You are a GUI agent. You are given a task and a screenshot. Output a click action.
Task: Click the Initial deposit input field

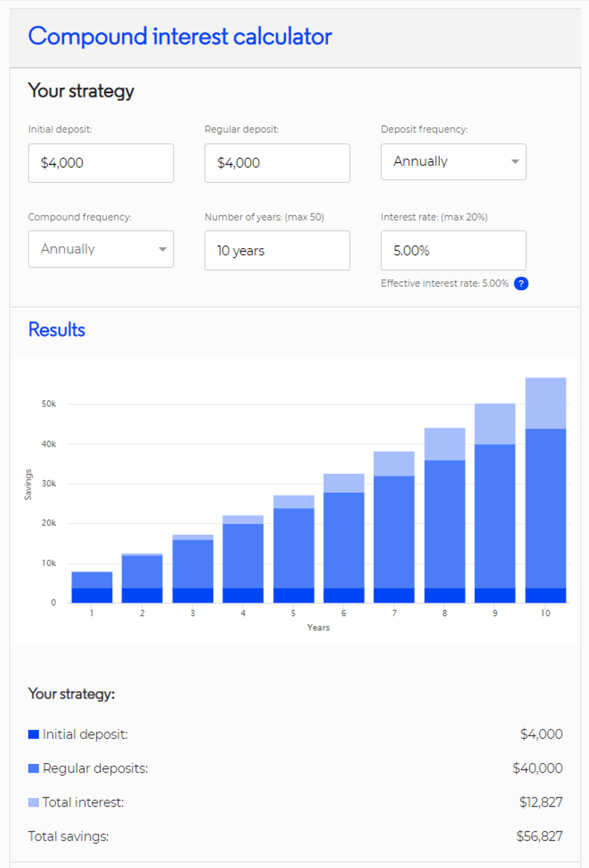click(x=101, y=163)
